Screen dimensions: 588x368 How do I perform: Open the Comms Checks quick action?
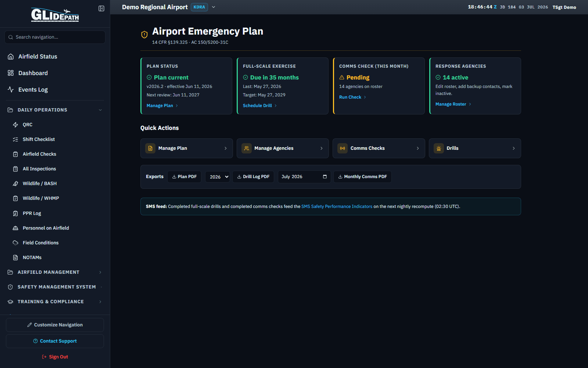pos(379,148)
